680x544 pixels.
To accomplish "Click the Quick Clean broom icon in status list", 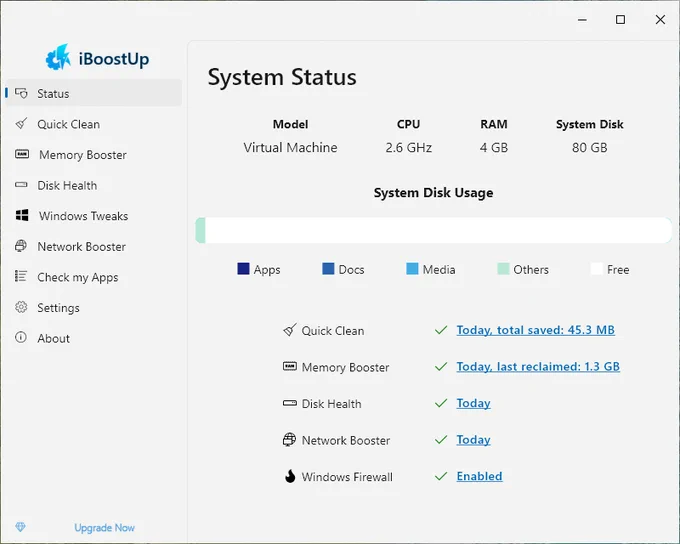I will coord(290,330).
